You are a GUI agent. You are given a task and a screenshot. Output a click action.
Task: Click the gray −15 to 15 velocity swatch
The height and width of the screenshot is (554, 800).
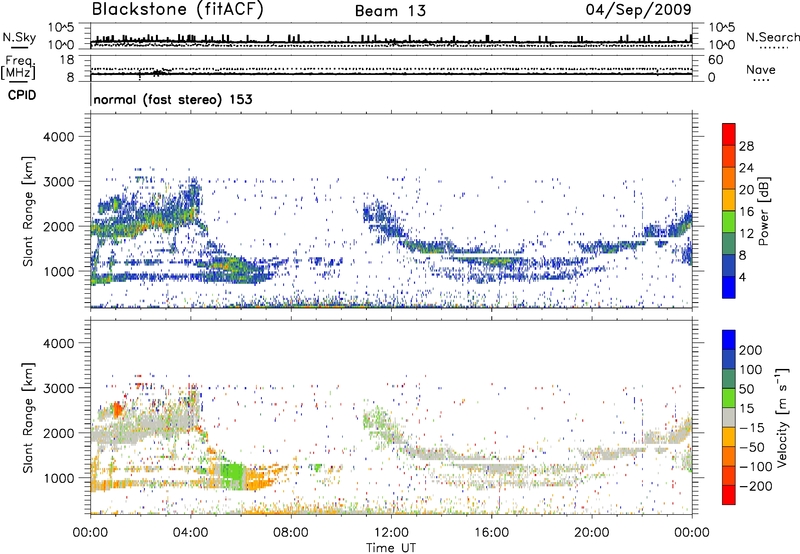729,417
